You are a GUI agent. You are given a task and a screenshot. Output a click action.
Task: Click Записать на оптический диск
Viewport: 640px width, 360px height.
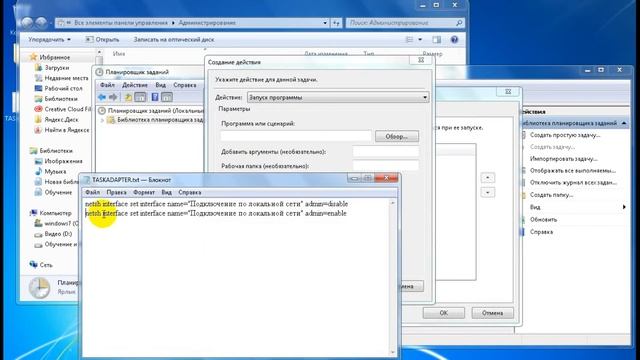pyautogui.click(x=174, y=40)
